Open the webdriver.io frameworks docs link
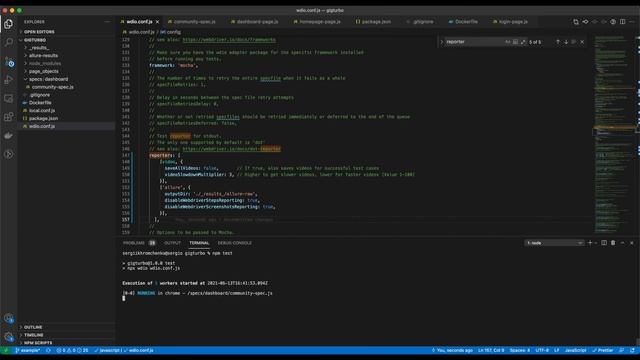 (x=229, y=40)
